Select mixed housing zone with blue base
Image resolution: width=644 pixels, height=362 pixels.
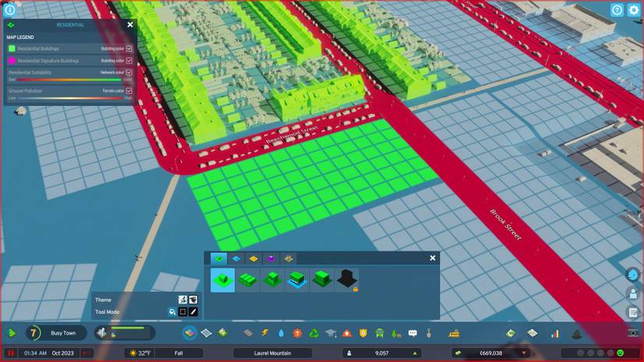click(x=297, y=280)
